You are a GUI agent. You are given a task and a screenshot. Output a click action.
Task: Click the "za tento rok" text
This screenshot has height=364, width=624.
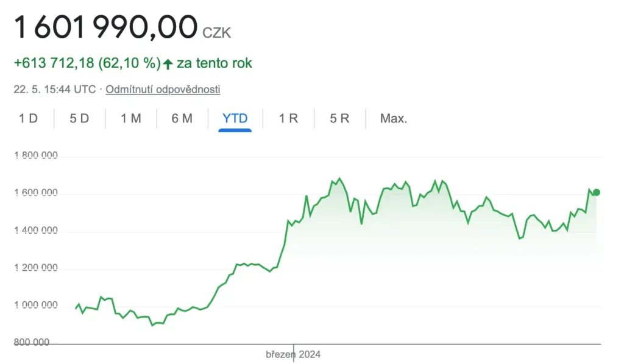click(x=214, y=63)
